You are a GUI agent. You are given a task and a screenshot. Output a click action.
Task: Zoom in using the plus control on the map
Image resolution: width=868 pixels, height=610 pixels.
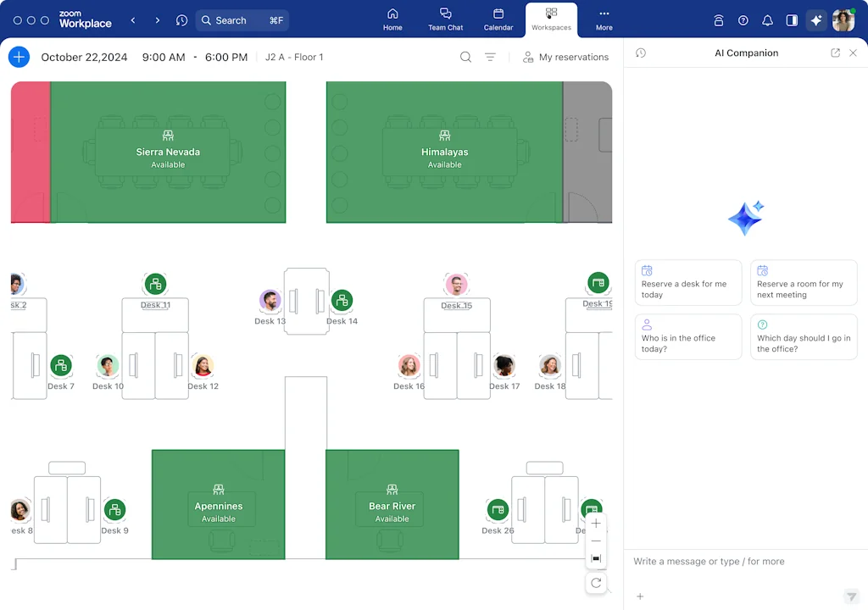(x=596, y=523)
